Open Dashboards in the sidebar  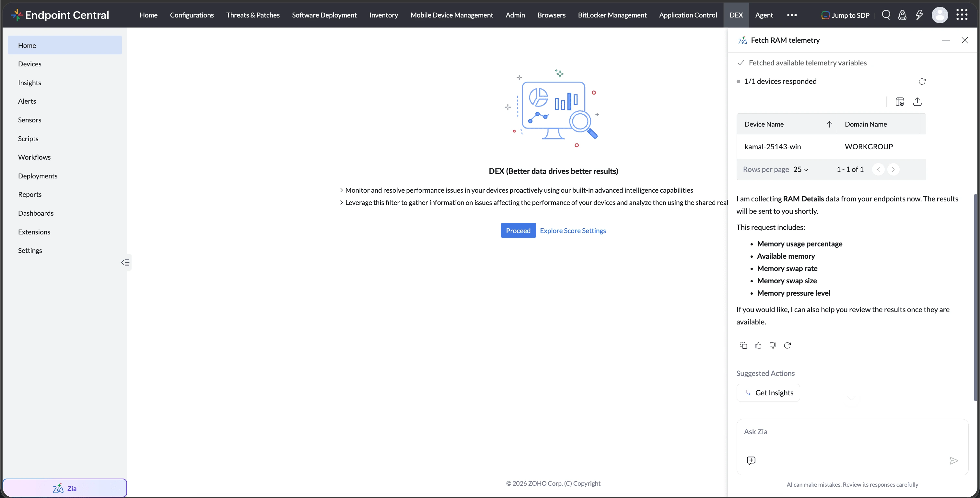65,213
